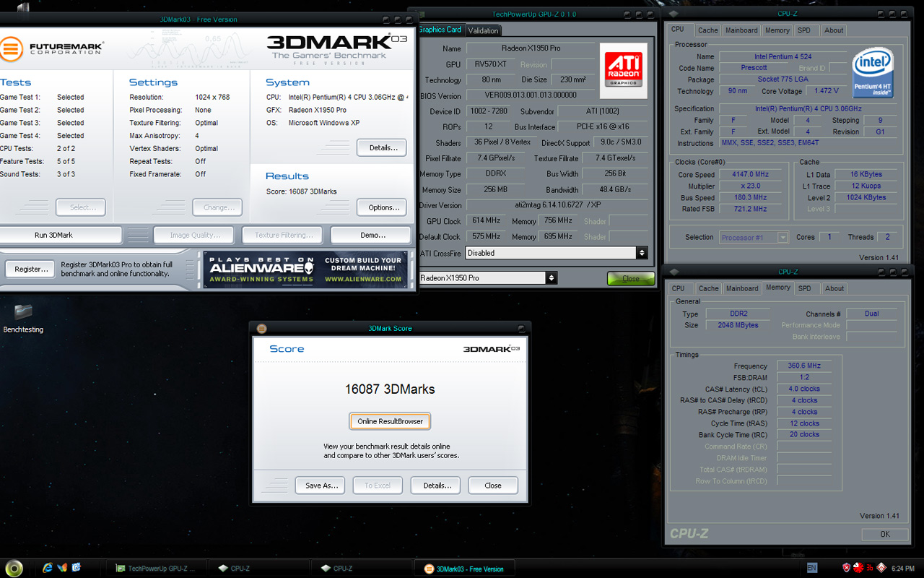This screenshot has height=578, width=924.
Task: Click the '16087 3DMarks' score text
Action: (390, 389)
